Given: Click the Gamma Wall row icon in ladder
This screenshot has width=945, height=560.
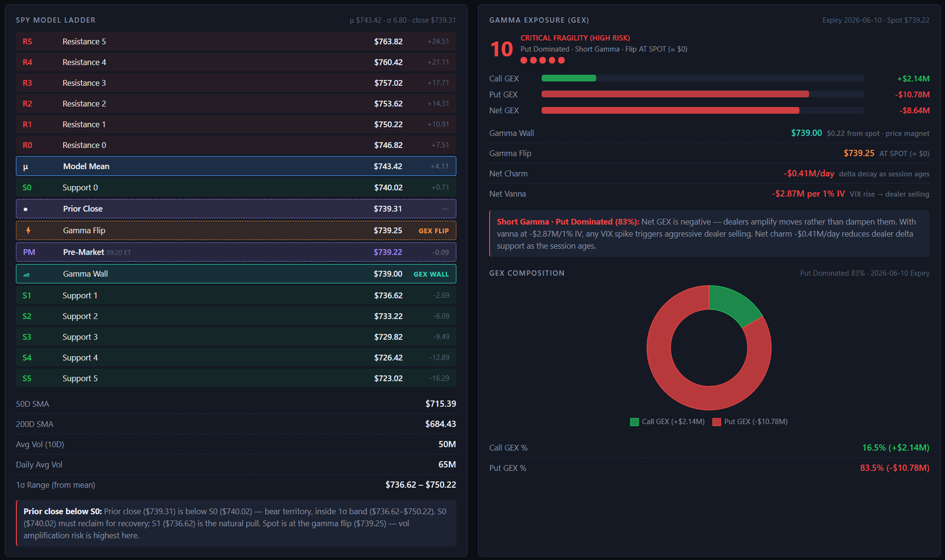Looking at the screenshot, I should (27, 274).
